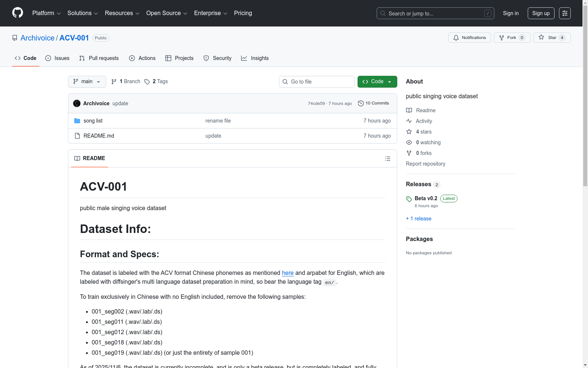
Task: Select the README tab
Action: pos(90,158)
